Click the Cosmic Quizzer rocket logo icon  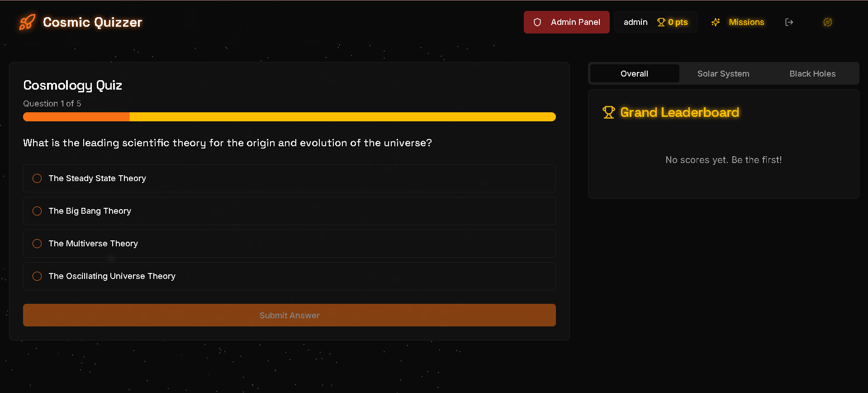coord(27,22)
